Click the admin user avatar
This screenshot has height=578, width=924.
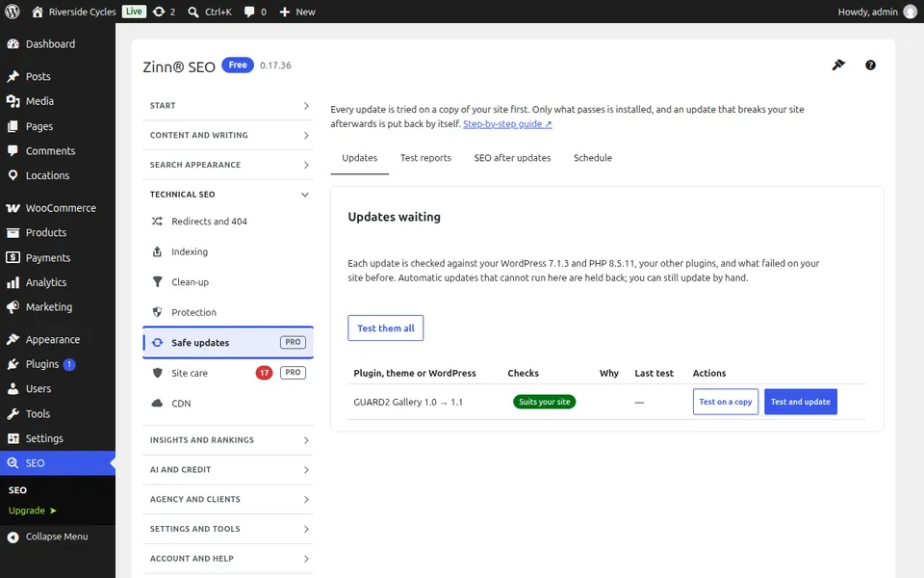911,12
